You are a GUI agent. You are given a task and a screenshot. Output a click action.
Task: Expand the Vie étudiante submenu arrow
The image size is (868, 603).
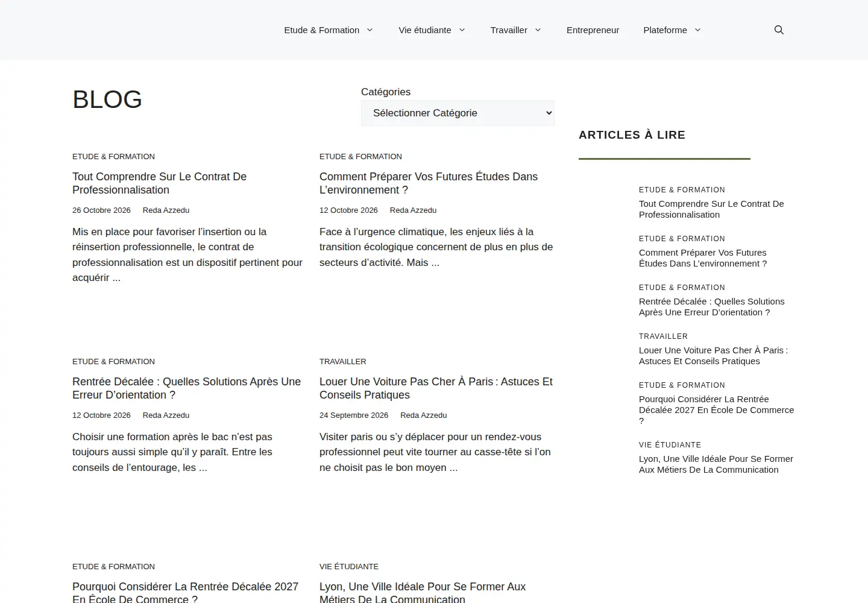[462, 30]
